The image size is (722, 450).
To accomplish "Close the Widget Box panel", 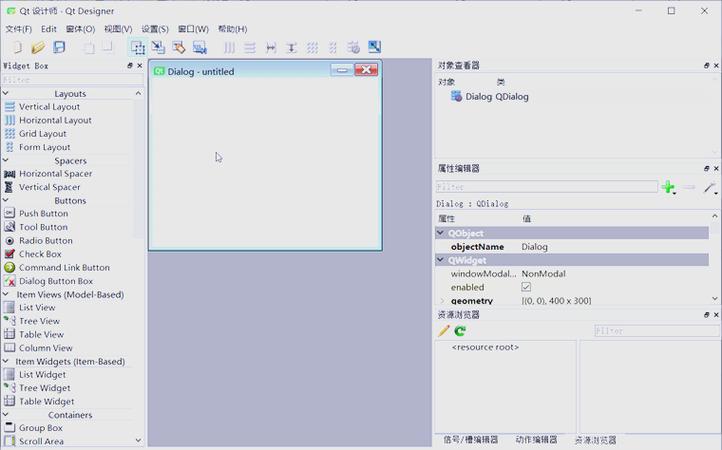I will click(140, 66).
